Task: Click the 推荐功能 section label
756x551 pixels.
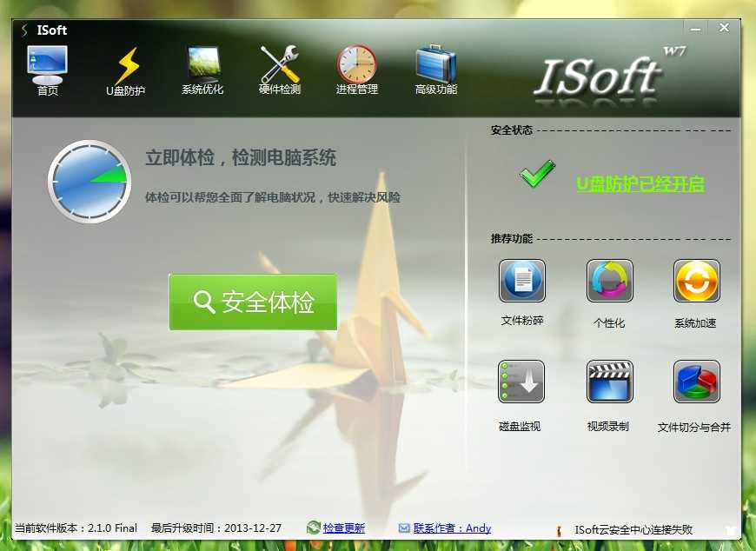Action: click(x=512, y=239)
